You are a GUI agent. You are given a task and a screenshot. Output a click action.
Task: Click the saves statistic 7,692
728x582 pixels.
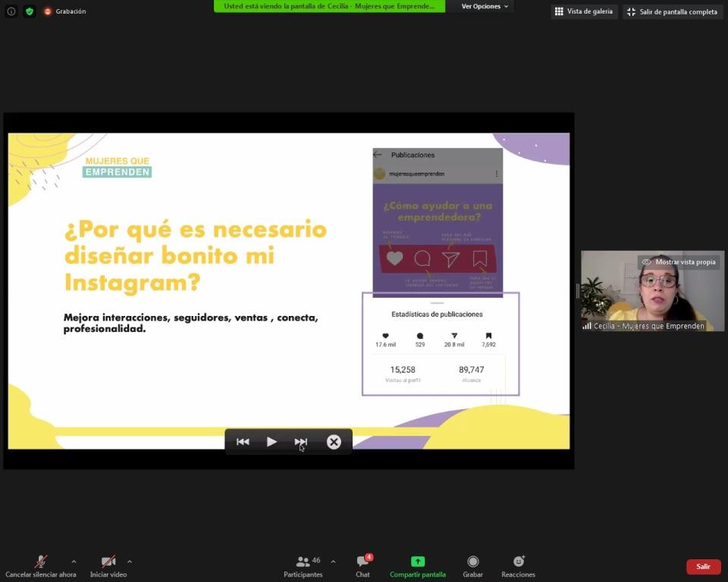coord(488,340)
